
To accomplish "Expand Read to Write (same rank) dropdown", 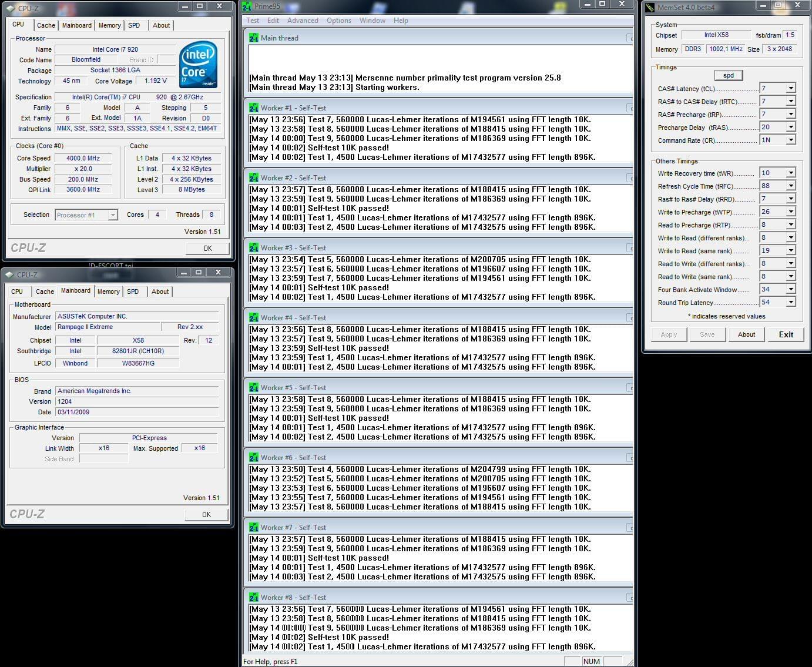I will 791,276.
